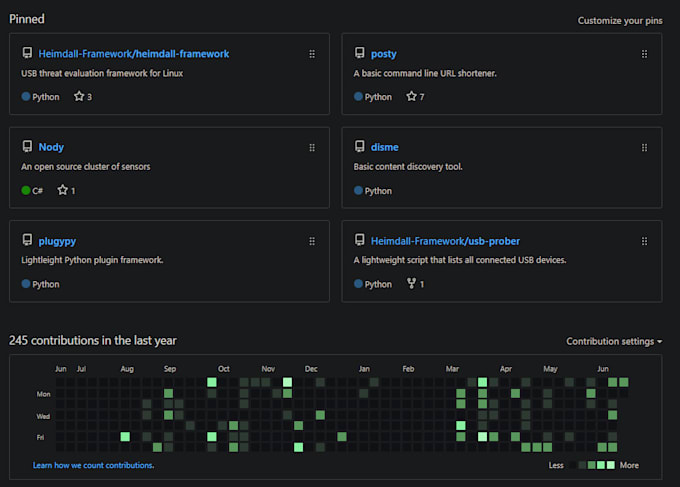Screen dimensions: 680x487
Task: Click the drag handle on the disme card
Action: click(644, 147)
